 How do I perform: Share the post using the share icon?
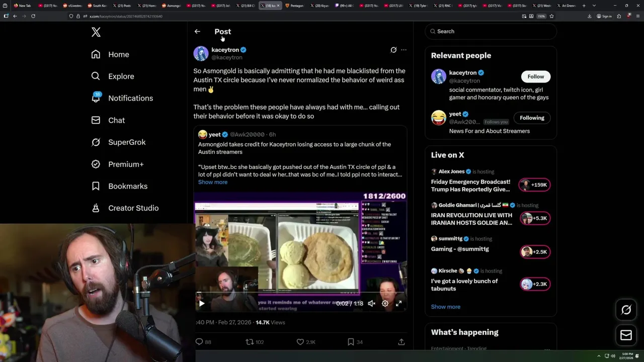pos(401,342)
